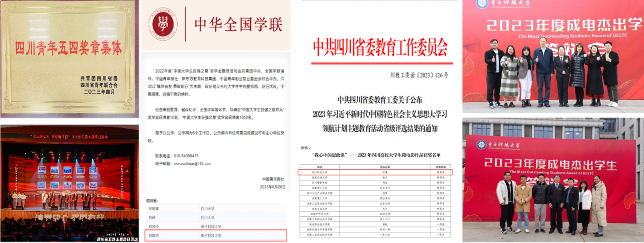Click the 附件 2 label
The width and height of the screenshot is (644, 243).
point(305,148)
